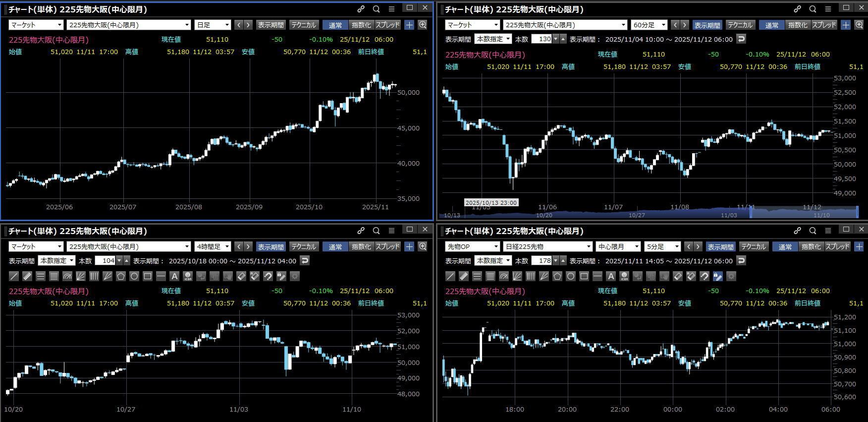The image size is (868, 422).
Task: Toggle 表示期間 button in top-left chart
Action: [x=271, y=25]
